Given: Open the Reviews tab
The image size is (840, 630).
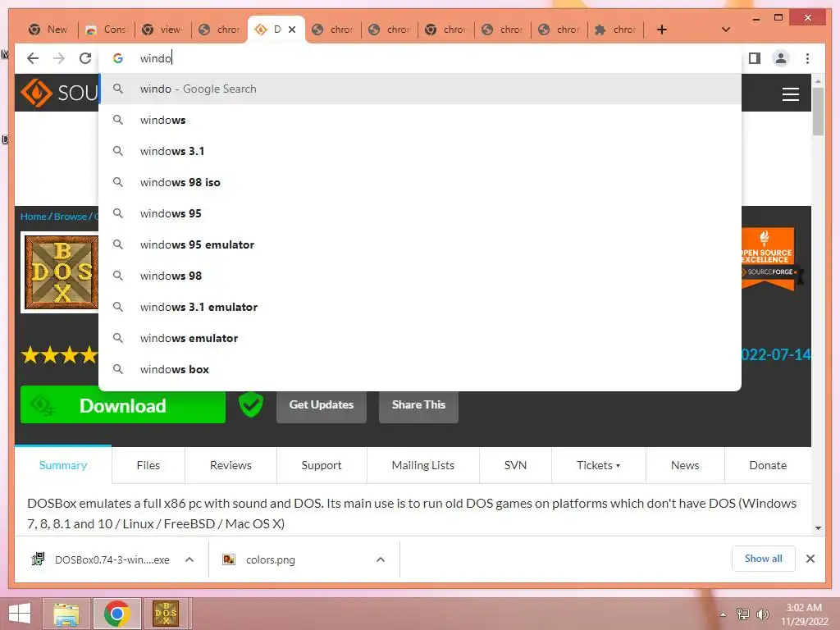Looking at the screenshot, I should 231,465.
